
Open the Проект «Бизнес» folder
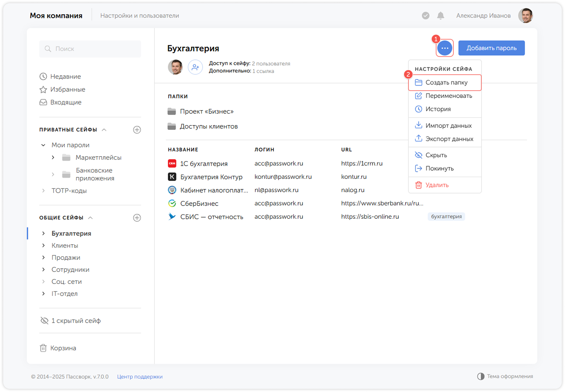[201, 112]
